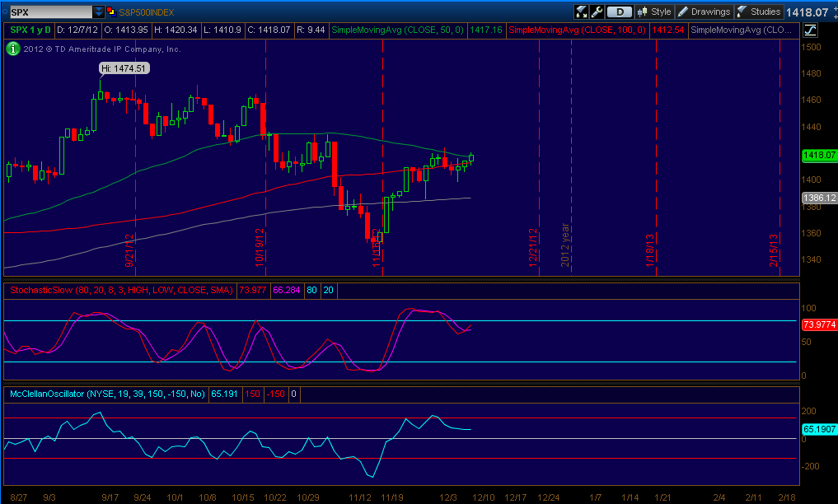Click the crosshair icon at top right corner
Viewport: 838px width, 504px height.
(836, 12)
